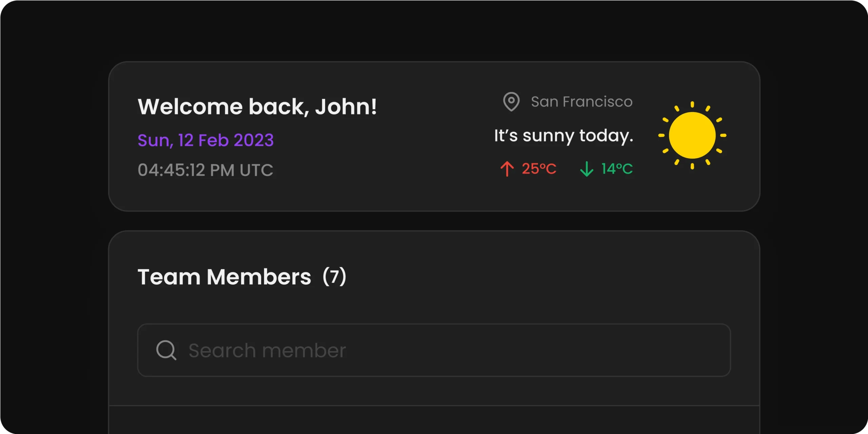Click the Welcome back, John! heading

coord(257,107)
